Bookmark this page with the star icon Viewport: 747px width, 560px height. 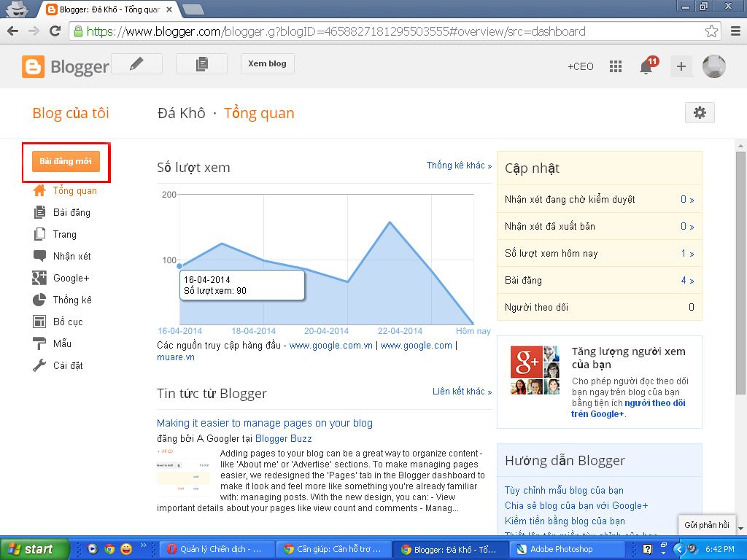click(x=711, y=31)
